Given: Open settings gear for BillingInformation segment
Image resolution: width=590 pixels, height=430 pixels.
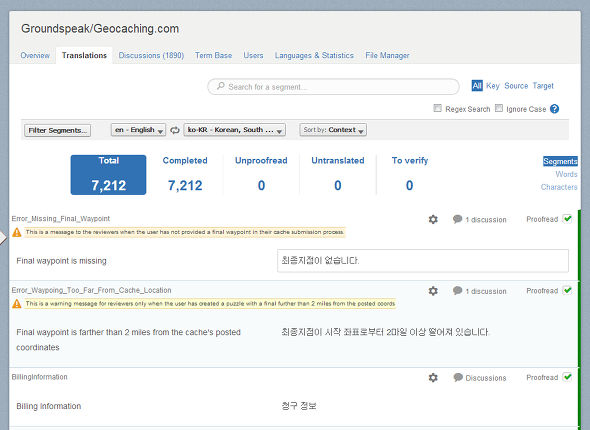Looking at the screenshot, I should [433, 377].
